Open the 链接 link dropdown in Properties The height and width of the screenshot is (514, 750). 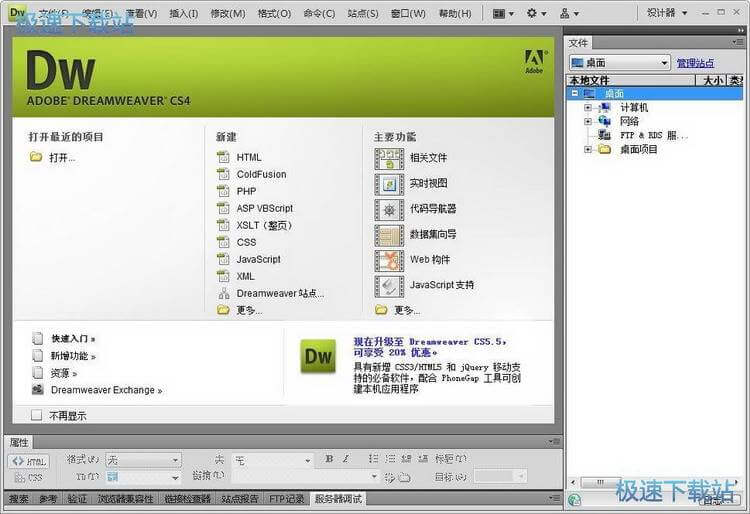click(305, 477)
